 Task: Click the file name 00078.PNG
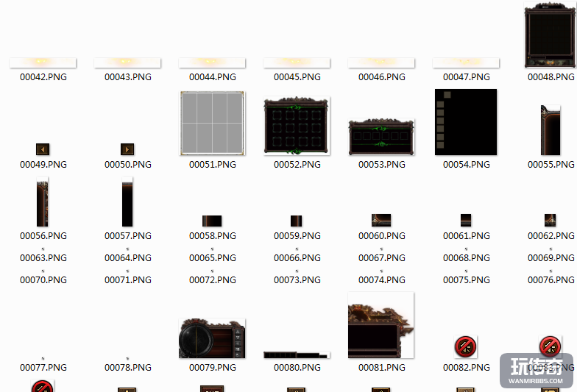[128, 368]
